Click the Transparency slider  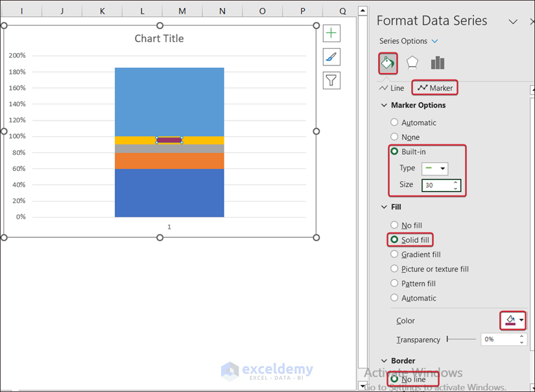point(461,339)
